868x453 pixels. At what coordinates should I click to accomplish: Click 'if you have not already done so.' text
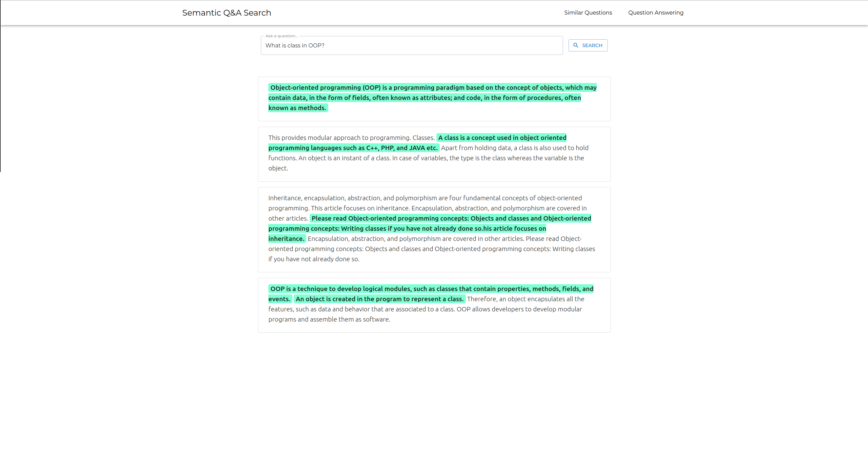(314, 259)
